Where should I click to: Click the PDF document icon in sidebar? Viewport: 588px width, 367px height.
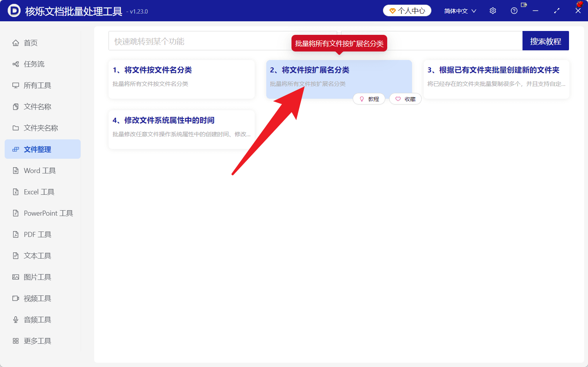pyautogui.click(x=16, y=235)
